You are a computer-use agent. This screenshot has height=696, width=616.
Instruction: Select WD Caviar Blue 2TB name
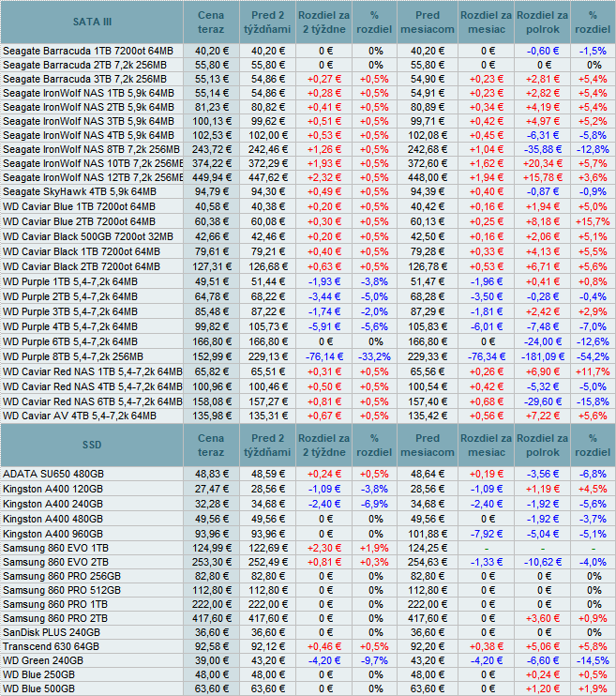click(79, 222)
